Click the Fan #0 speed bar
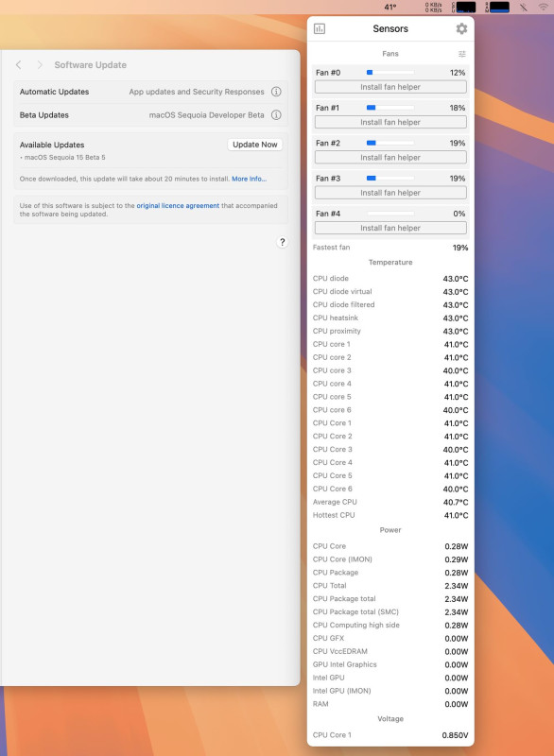This screenshot has width=554, height=756. click(390, 73)
